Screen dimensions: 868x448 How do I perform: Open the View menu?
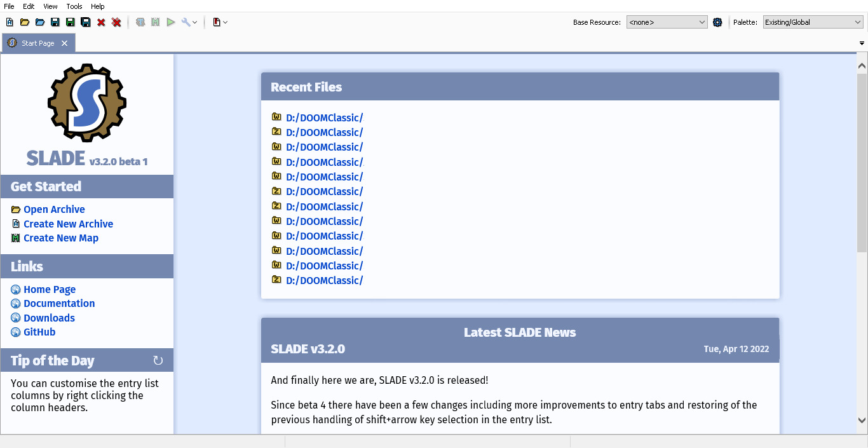point(50,6)
